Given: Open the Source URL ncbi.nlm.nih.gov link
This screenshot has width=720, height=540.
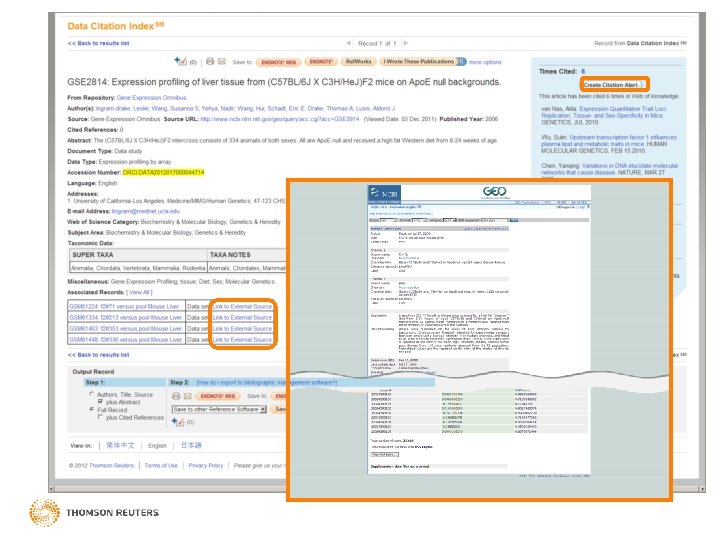Looking at the screenshot, I should [280, 119].
